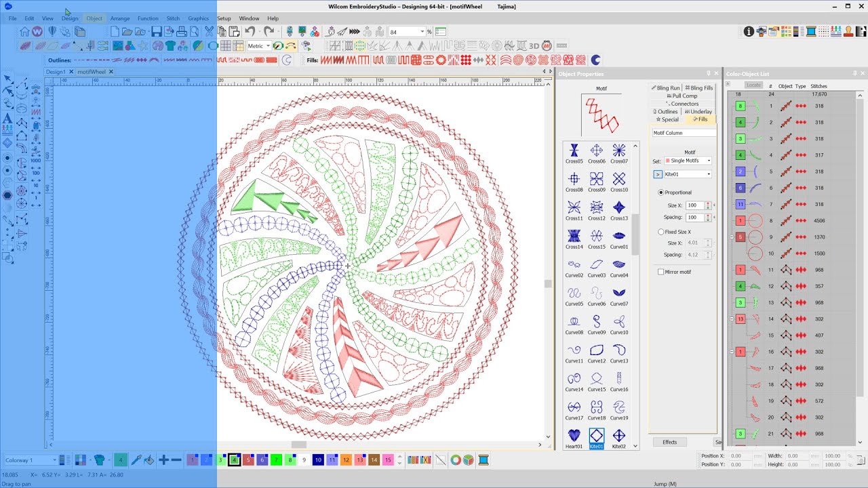Click the color wheel icon in the palette bar

(456, 460)
